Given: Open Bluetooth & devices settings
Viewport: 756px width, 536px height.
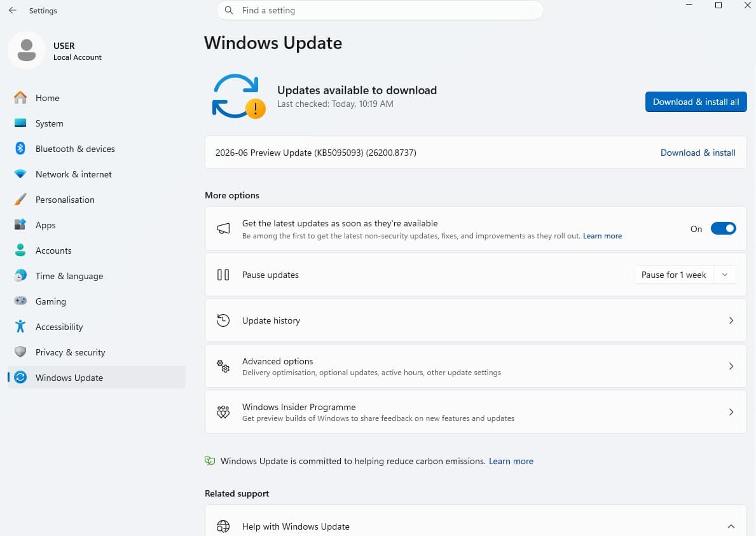Looking at the screenshot, I should 97,149.
